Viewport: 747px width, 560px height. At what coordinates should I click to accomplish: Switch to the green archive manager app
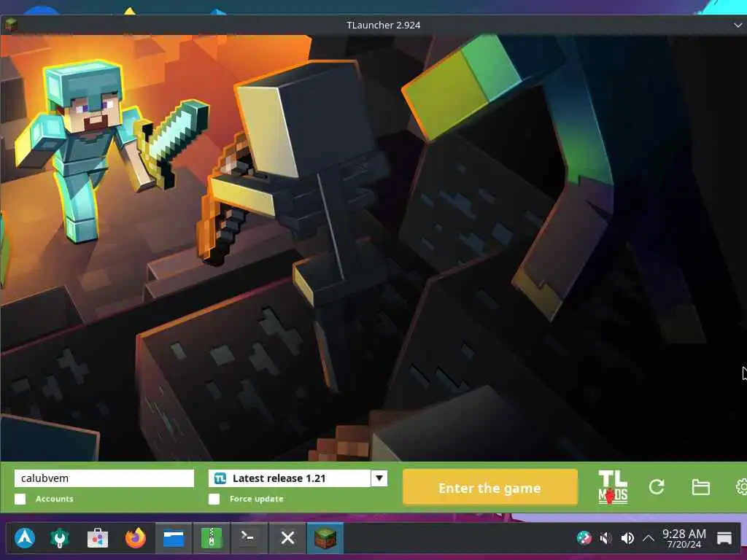click(x=212, y=538)
